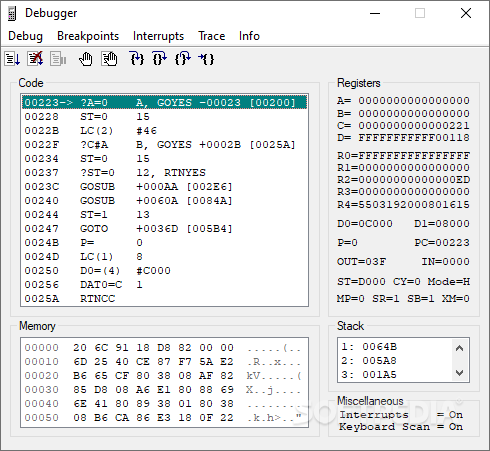
Task: Click the D1=08000 register
Action: pyautogui.click(x=442, y=223)
